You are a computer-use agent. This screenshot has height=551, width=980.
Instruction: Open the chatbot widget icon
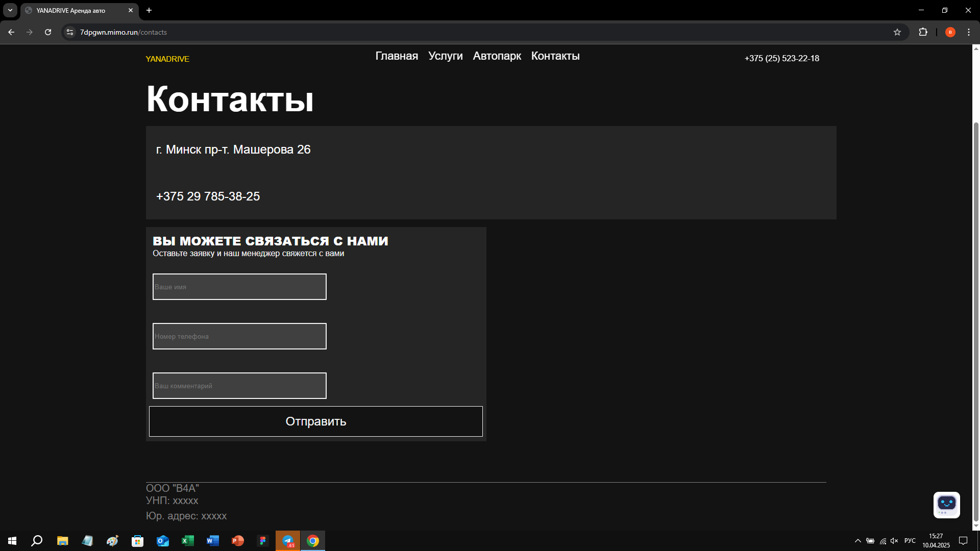947,505
